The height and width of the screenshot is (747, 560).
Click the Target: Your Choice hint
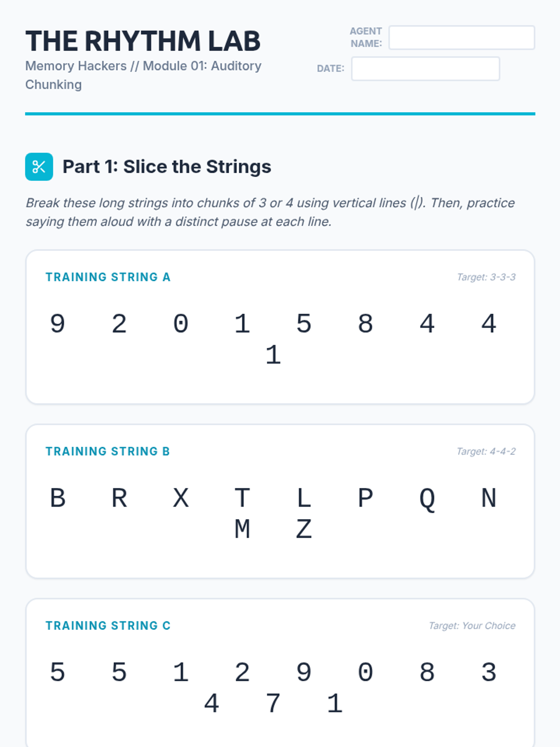(x=472, y=626)
